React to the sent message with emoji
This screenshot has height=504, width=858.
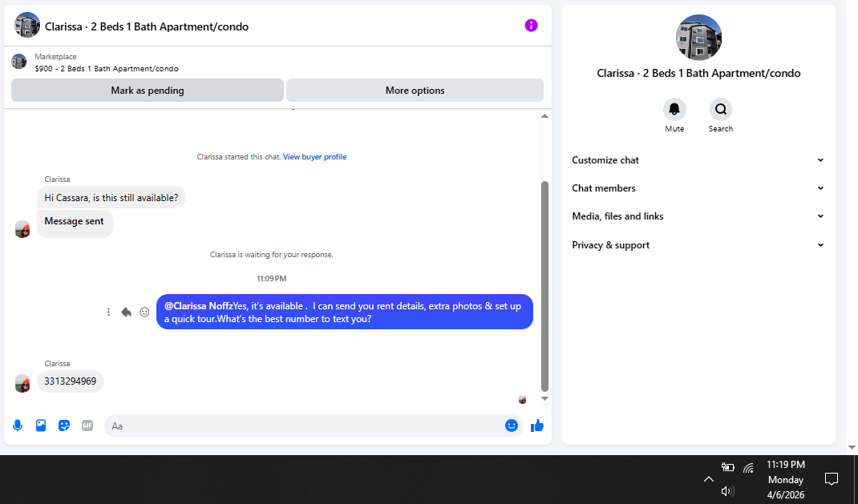[x=144, y=312]
